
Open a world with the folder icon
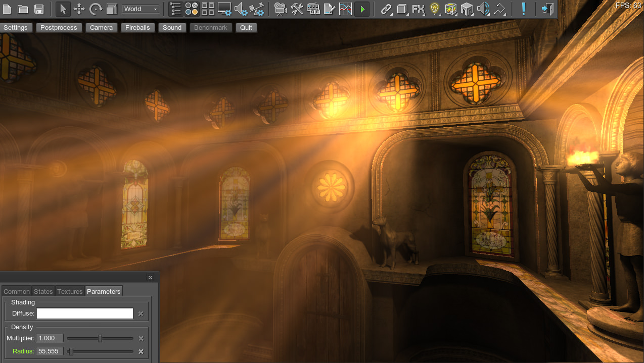23,9
